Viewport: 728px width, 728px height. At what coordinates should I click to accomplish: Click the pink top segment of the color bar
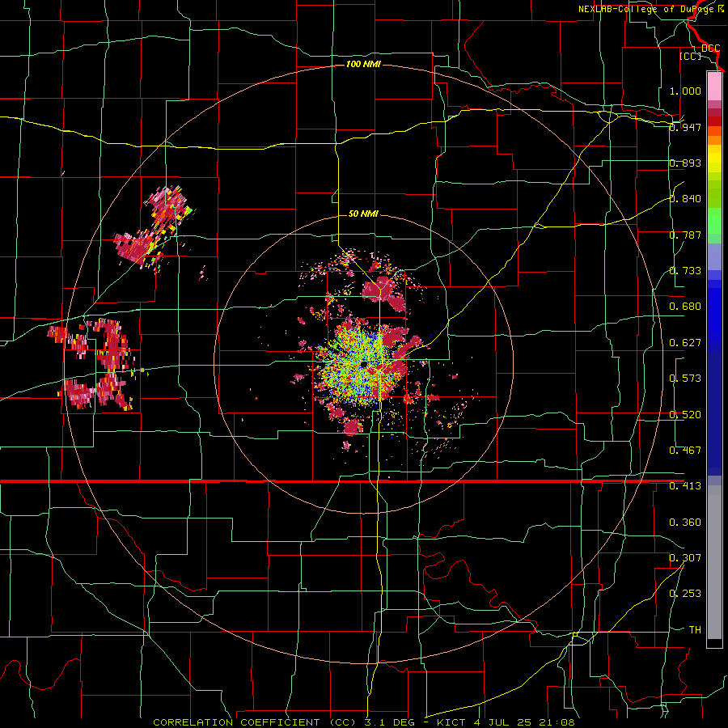(x=714, y=86)
